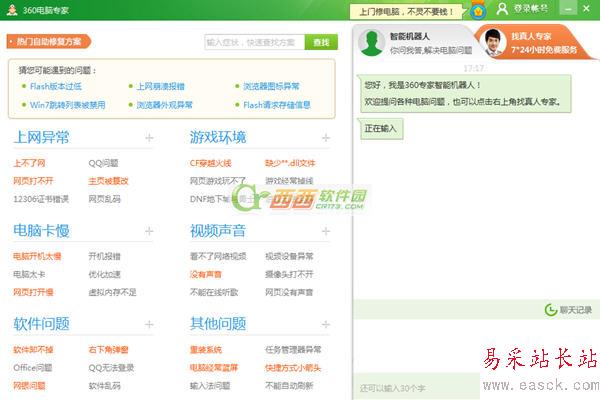Select the 12306证书错误 fix
The image size is (600, 400).
click(x=41, y=199)
